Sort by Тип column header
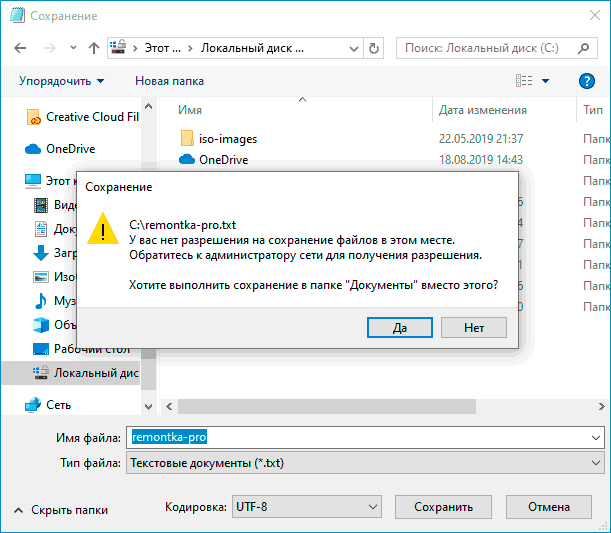This screenshot has width=611, height=533. (593, 110)
